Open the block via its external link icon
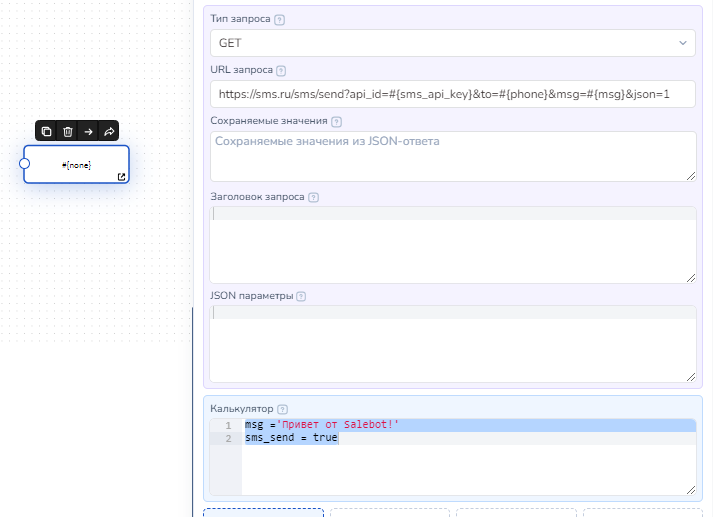The height and width of the screenshot is (517, 713). point(122,177)
